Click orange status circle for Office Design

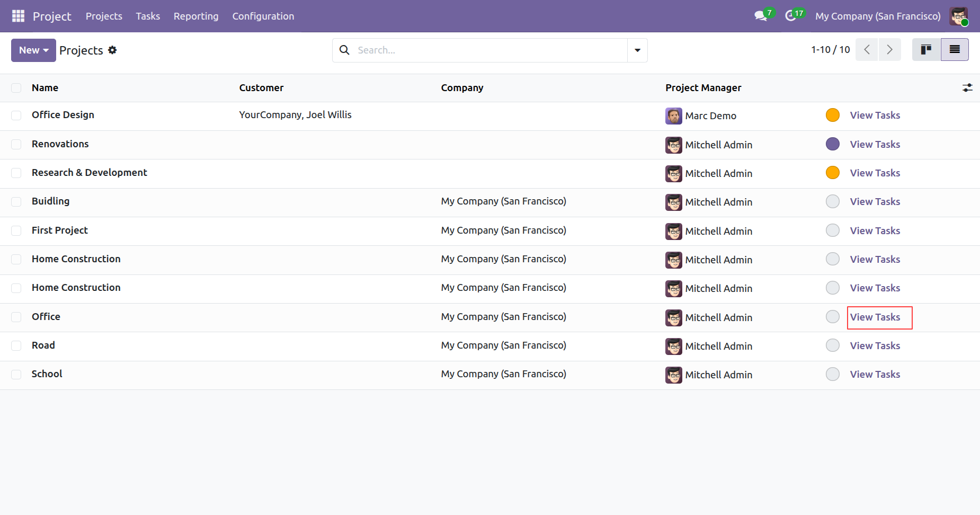click(833, 115)
